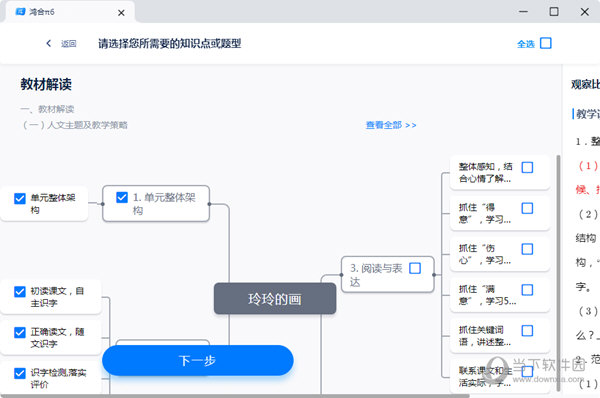Click the 初读课文，自主识字 card text

(x=57, y=297)
